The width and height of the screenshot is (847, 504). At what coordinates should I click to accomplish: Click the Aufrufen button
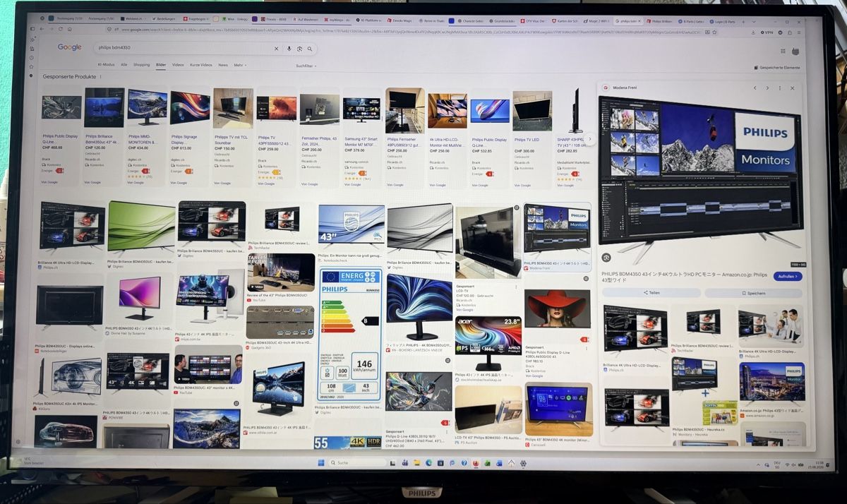pos(788,277)
